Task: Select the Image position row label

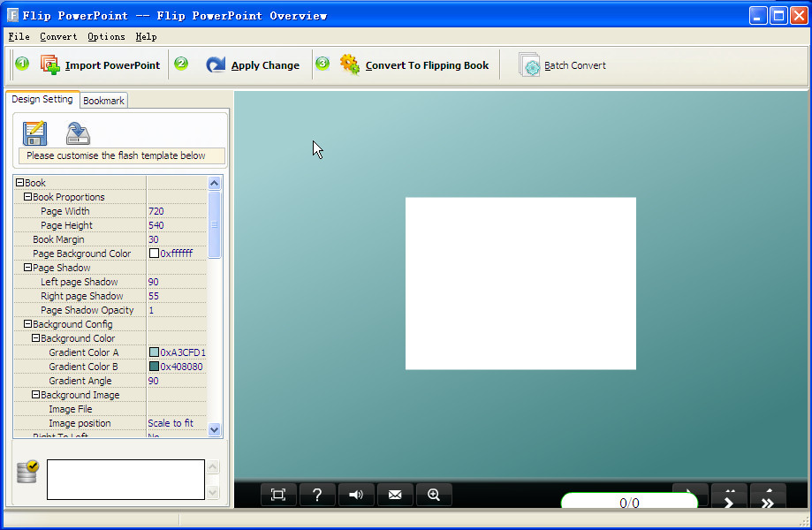Action: [80, 423]
